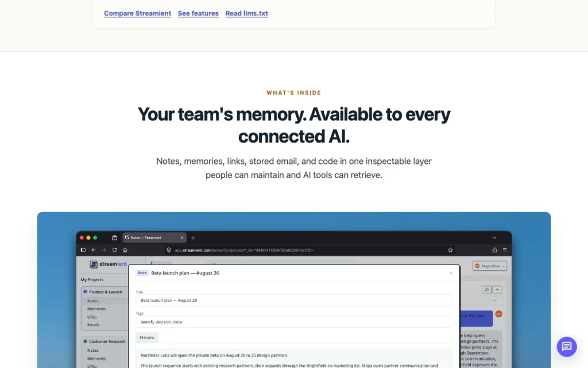Open Notes under Product & Launch

[x=92, y=301]
